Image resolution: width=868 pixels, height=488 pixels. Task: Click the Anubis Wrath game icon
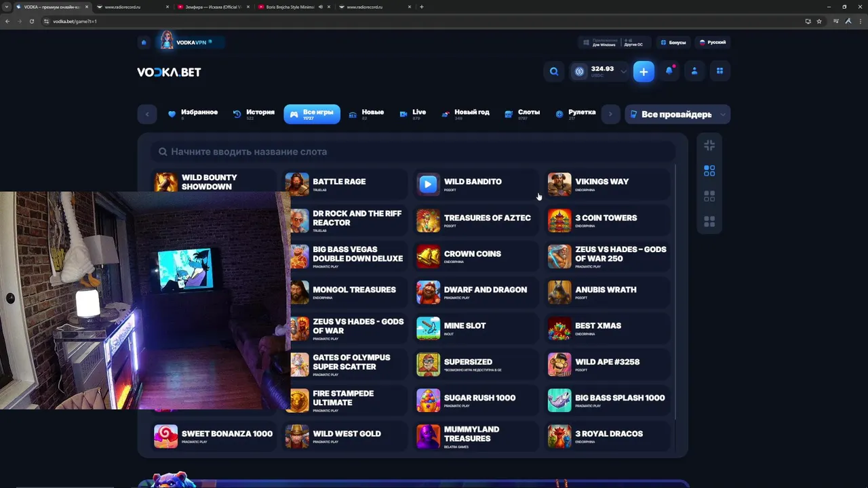[559, 292]
